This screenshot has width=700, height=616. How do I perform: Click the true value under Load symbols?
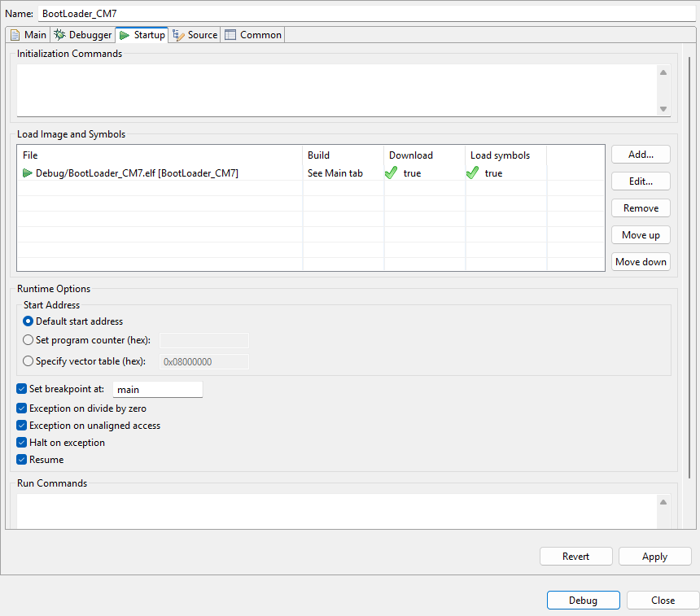493,173
